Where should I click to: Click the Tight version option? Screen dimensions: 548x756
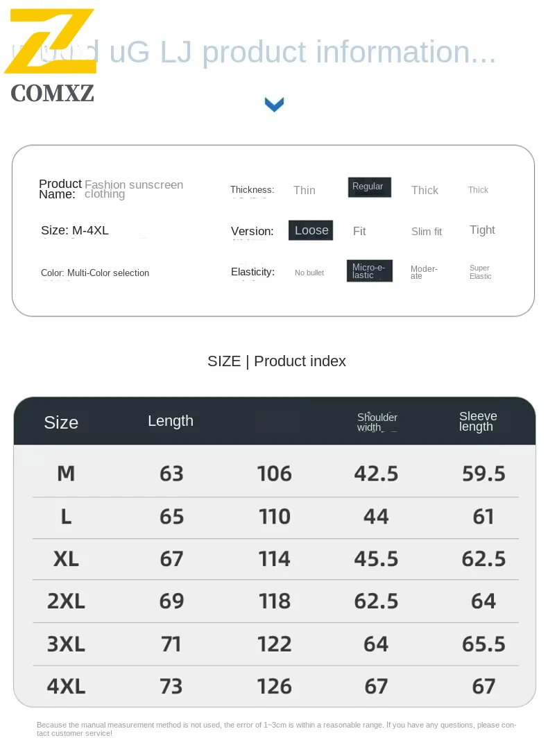pyautogui.click(x=482, y=230)
